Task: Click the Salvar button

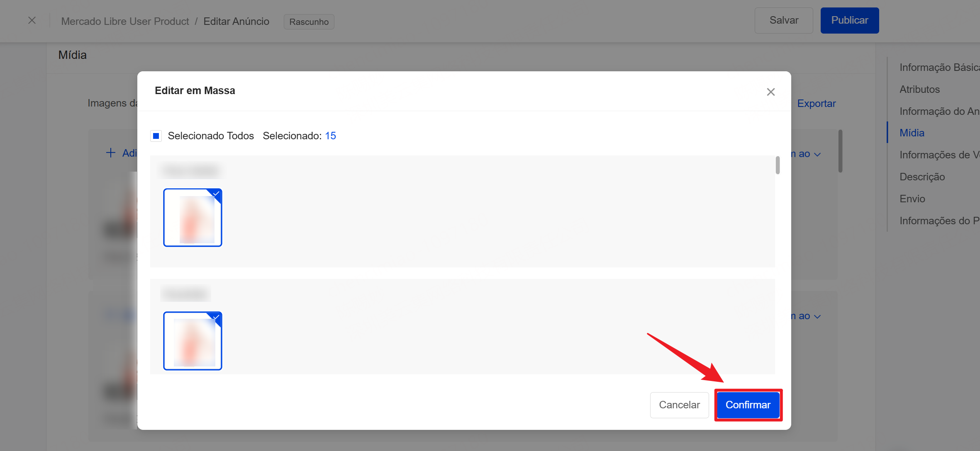Action: pos(783,20)
